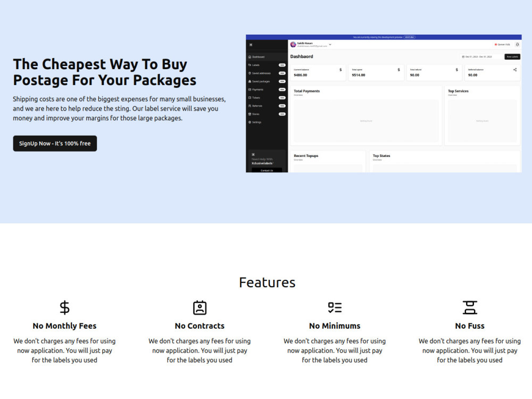Click the Dashbaord page title in preview
Viewport: 532px width, 399px height.
click(x=302, y=56)
